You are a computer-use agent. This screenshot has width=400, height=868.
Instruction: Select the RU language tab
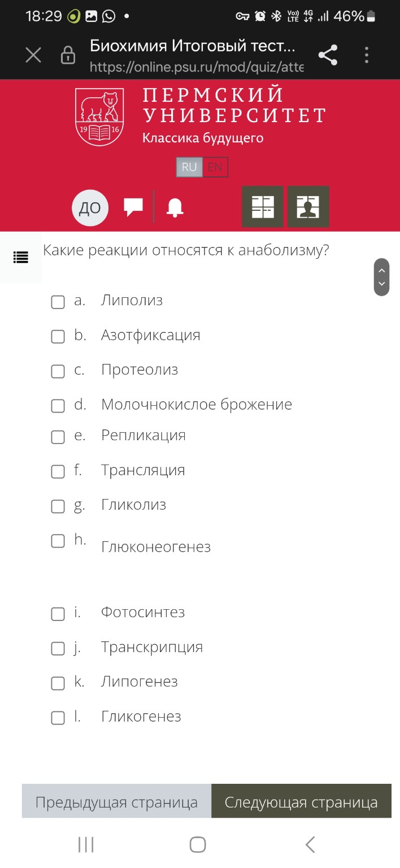pyautogui.click(x=189, y=167)
